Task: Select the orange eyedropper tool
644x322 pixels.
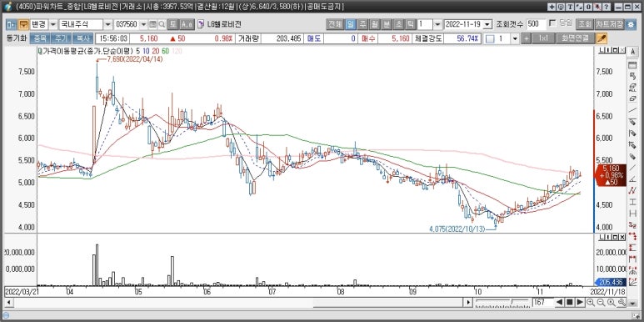Action: pyautogui.click(x=602, y=38)
